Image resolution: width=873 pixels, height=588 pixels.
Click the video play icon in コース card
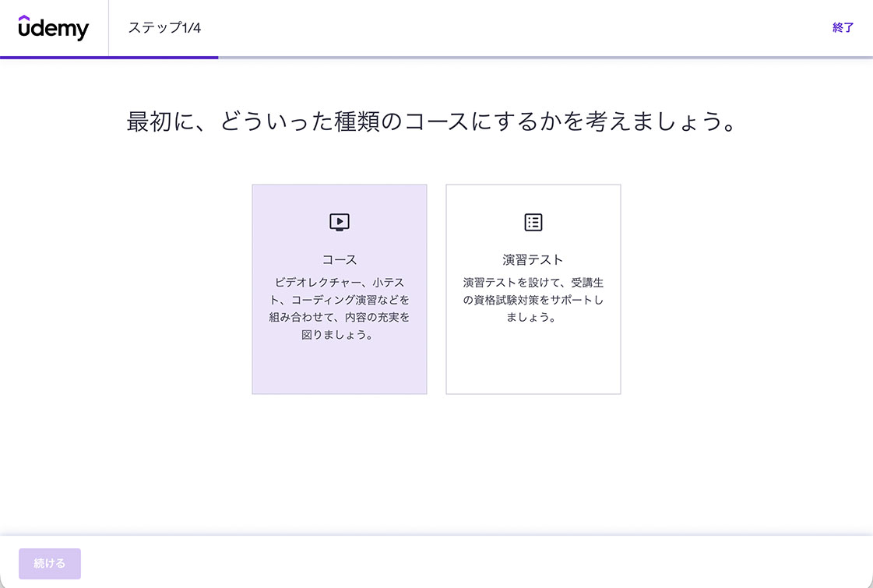[x=340, y=222]
